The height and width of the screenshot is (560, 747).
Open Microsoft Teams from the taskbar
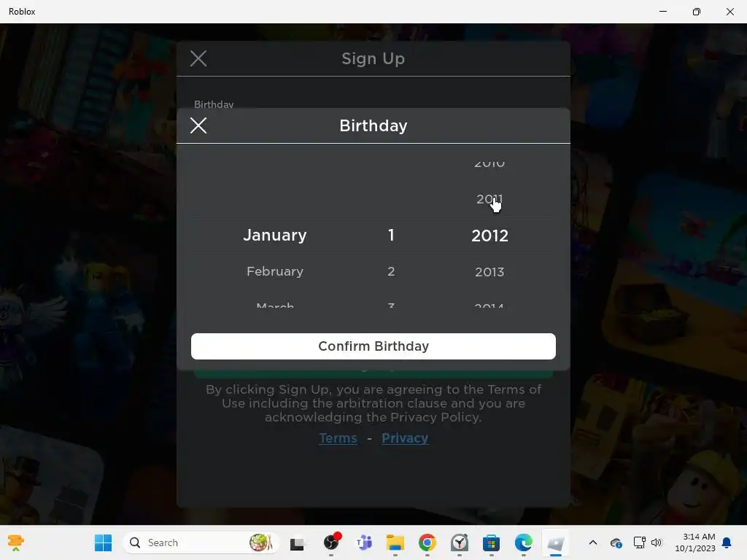coord(364,542)
